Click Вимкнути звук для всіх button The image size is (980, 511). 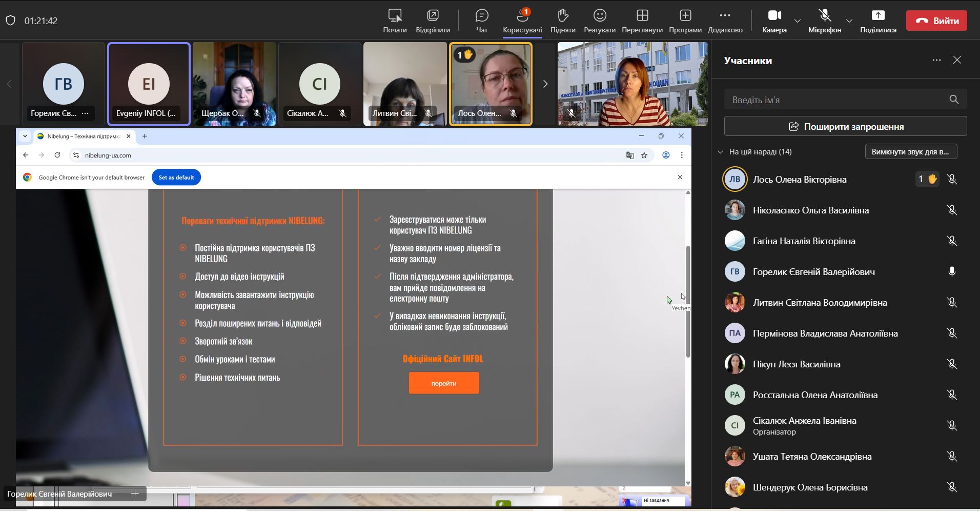[x=911, y=152]
